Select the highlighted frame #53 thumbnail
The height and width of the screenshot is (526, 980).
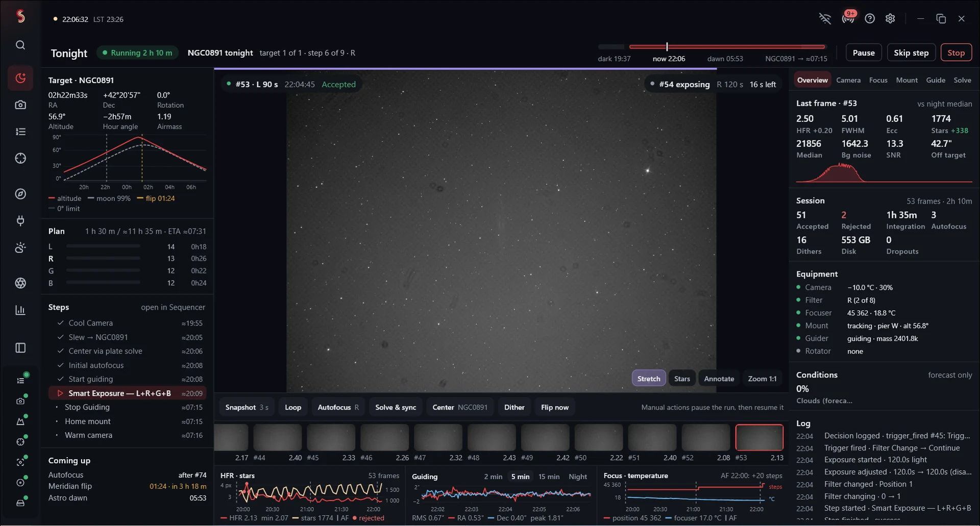(759, 437)
